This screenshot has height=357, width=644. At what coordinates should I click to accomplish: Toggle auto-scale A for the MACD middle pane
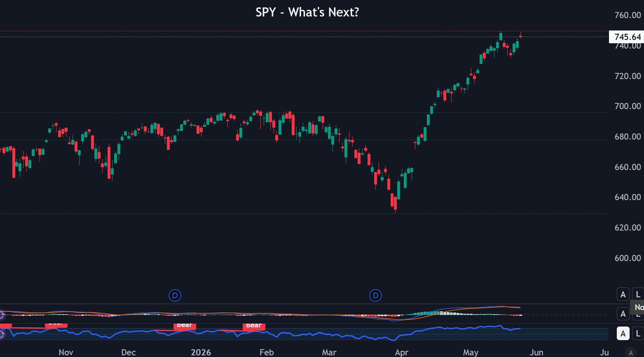coord(623,314)
